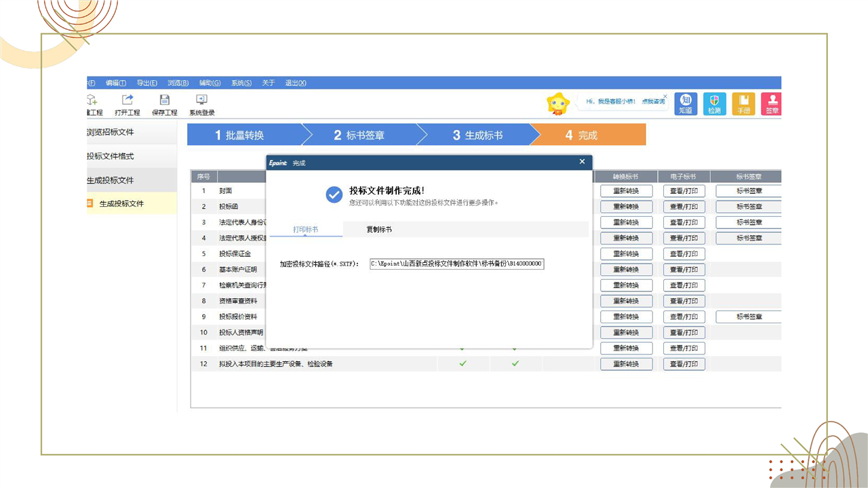Click the blue 知道 icon

(686, 103)
